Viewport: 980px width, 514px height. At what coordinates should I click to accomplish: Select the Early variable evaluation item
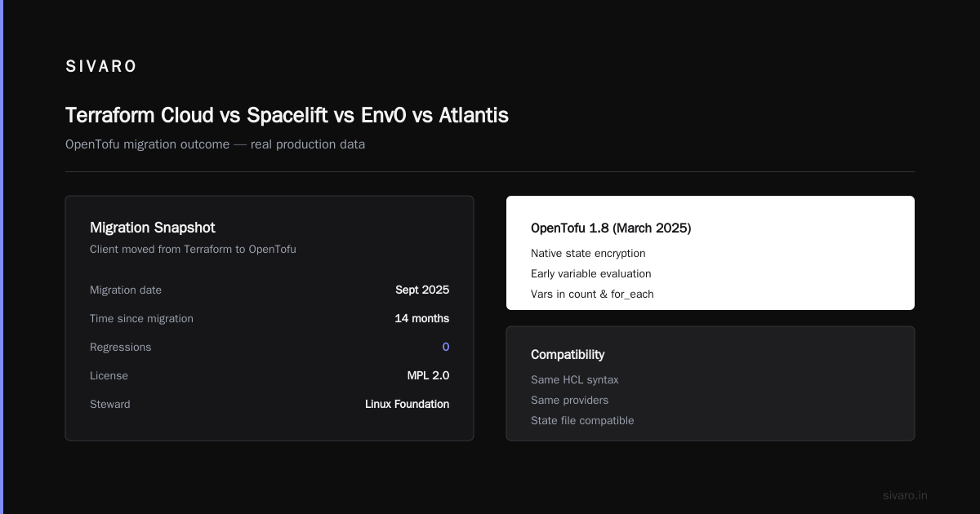(590, 273)
